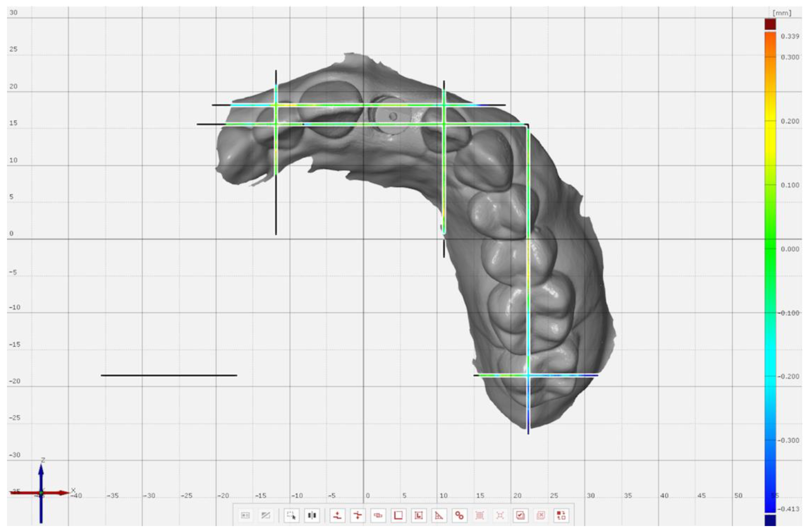This screenshot has width=811, height=532.
Task: Click the dark red swatch atop legend
Action: coord(770,24)
